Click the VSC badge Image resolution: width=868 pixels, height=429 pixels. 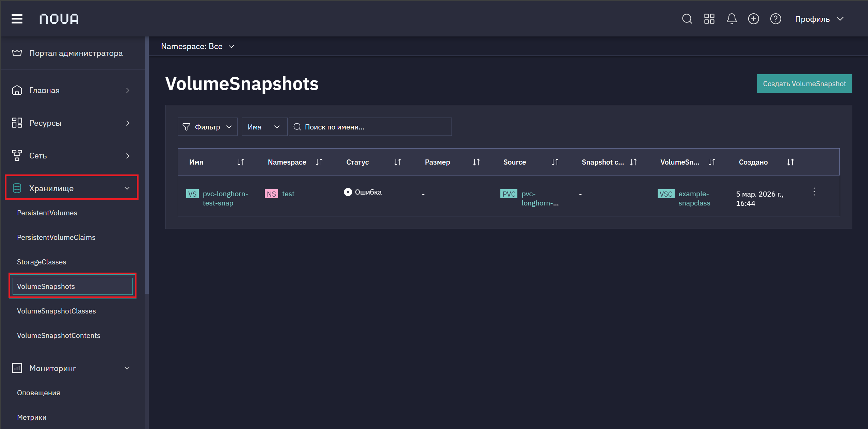tap(666, 194)
